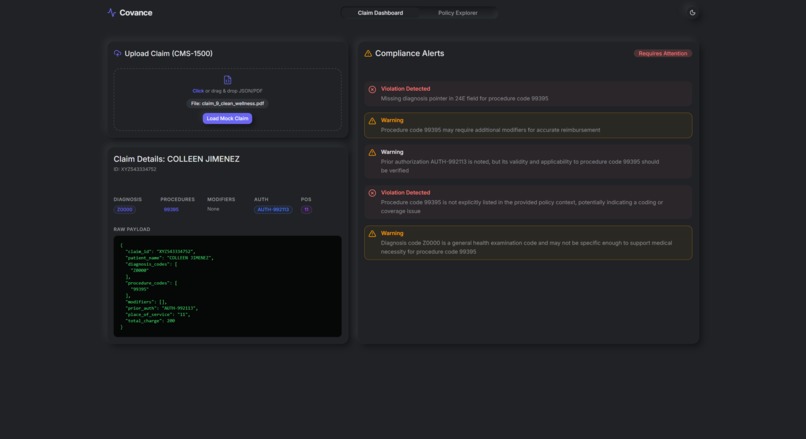Image resolution: width=806 pixels, height=439 pixels.
Task: Toggle dark mode with the moon icon
Action: click(692, 13)
